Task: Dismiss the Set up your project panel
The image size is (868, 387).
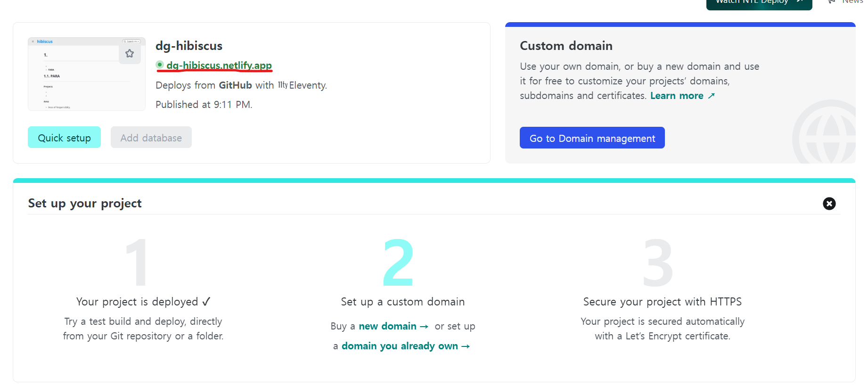Action: coord(829,204)
